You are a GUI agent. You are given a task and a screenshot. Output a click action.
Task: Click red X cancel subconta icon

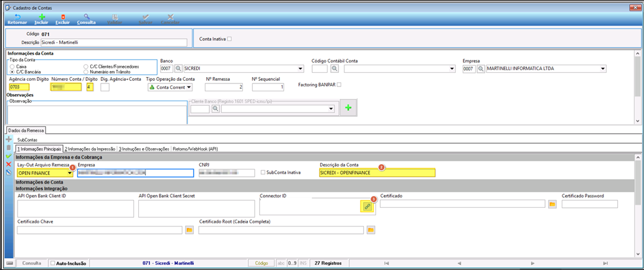pos(9,164)
